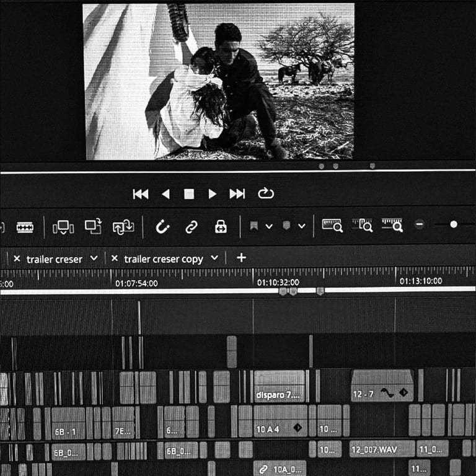This screenshot has height=476, width=476.
Task: Select the '12 - 7' clip
Action: pyautogui.click(x=382, y=386)
